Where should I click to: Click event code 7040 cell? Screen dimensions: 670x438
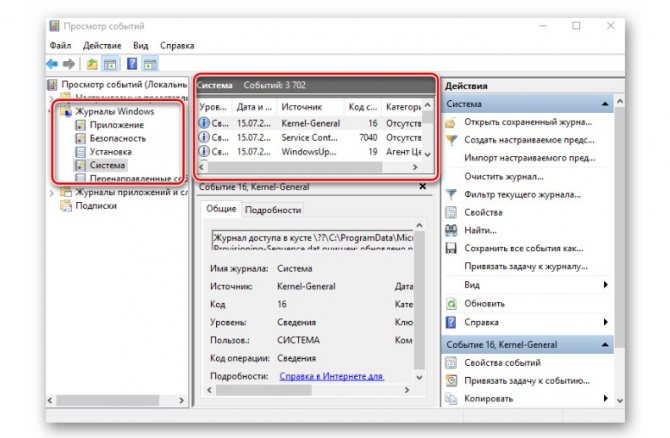[368, 138]
